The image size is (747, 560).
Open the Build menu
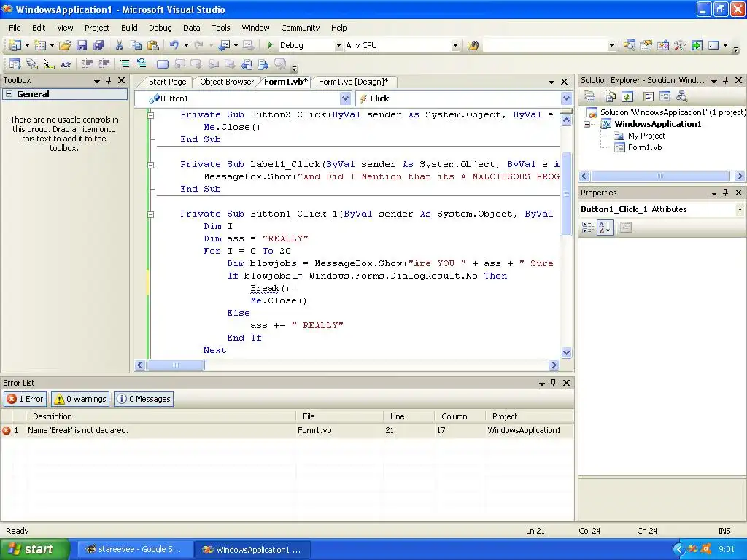(129, 28)
